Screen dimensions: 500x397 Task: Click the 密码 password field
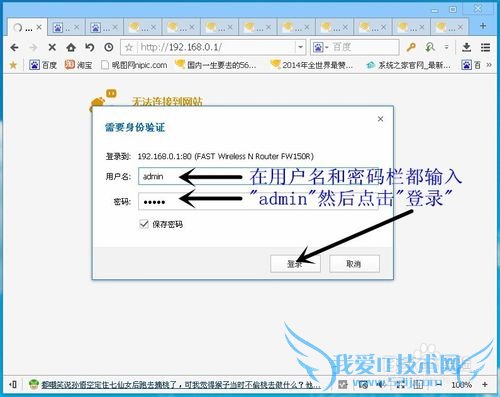[x=259, y=201]
